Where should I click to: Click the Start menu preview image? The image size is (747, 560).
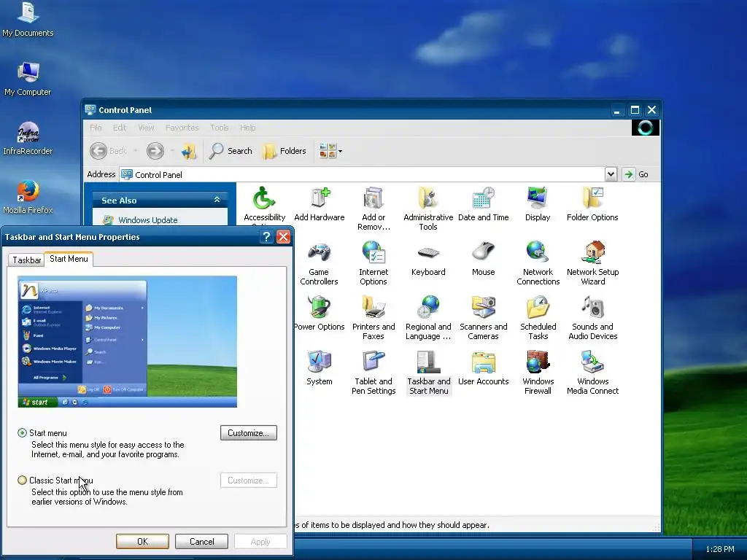pyautogui.click(x=127, y=341)
